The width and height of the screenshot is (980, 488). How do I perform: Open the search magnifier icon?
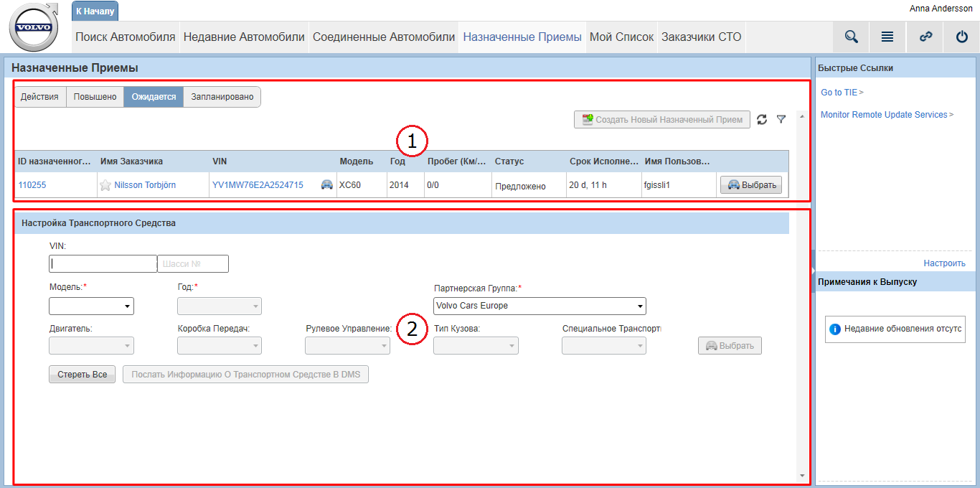coord(851,37)
